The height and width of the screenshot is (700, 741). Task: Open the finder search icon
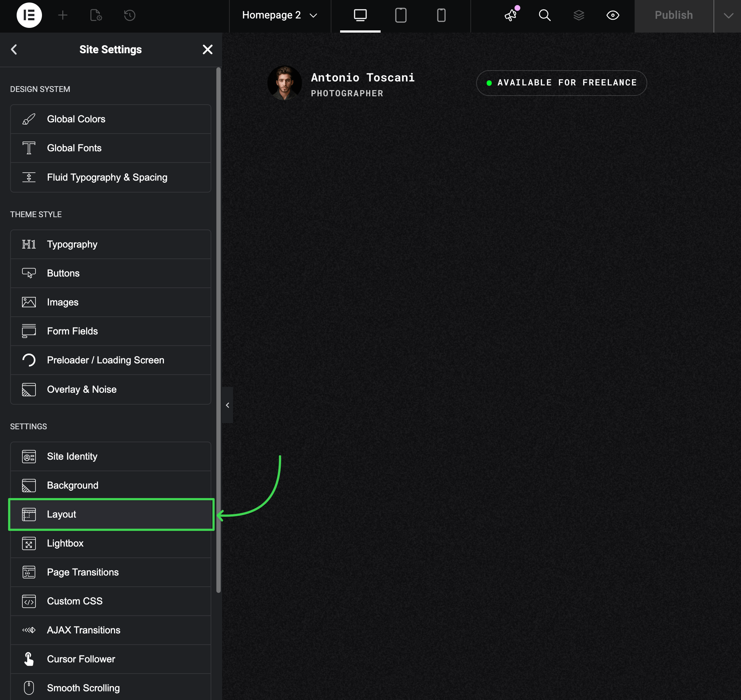pyautogui.click(x=545, y=15)
